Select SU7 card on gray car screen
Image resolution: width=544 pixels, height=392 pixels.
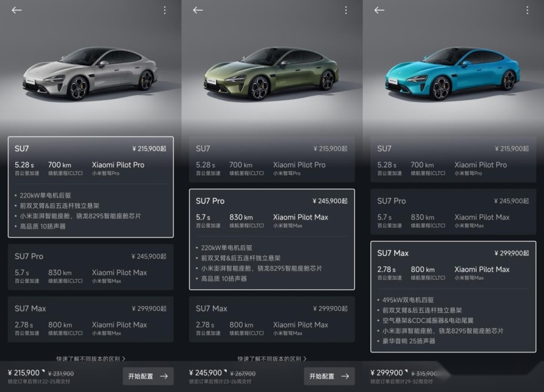(91, 187)
